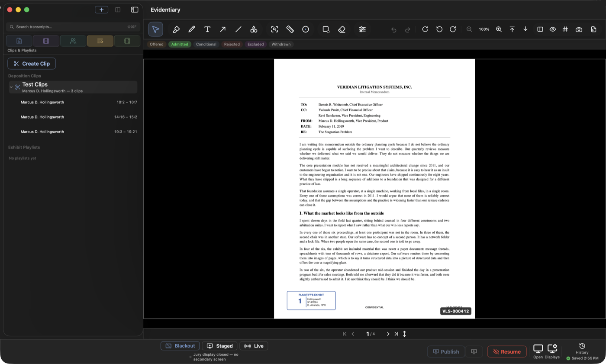
Task: Click the plus add button in sidebar header
Action: tap(102, 10)
